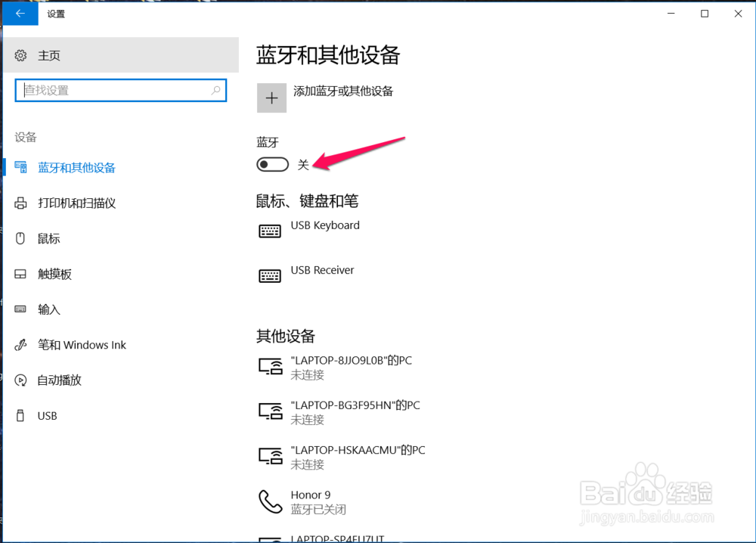Image resolution: width=756 pixels, height=543 pixels.
Task: Click the plus icon to add device
Action: pos(271,98)
